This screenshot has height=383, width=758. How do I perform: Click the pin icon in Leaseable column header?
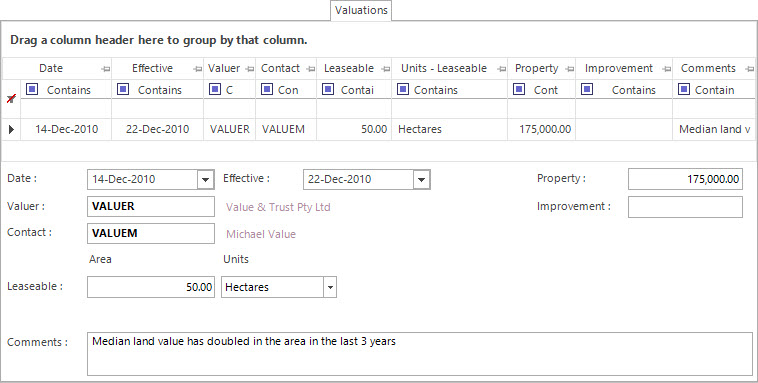pyautogui.click(x=386, y=69)
